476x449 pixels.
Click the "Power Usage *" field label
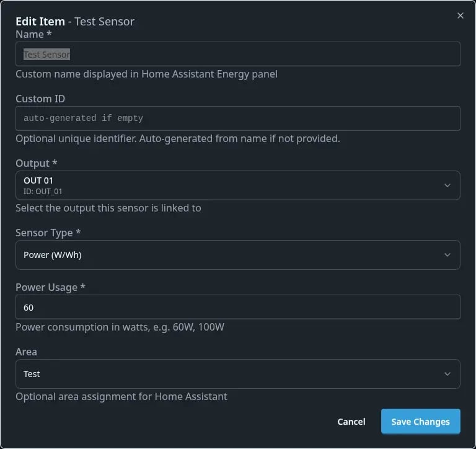[50, 287]
